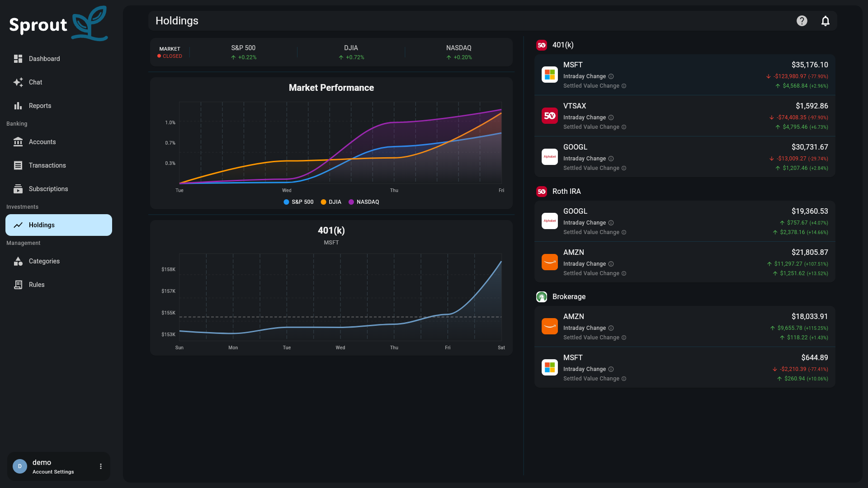Go to the Rules page

[x=59, y=285]
